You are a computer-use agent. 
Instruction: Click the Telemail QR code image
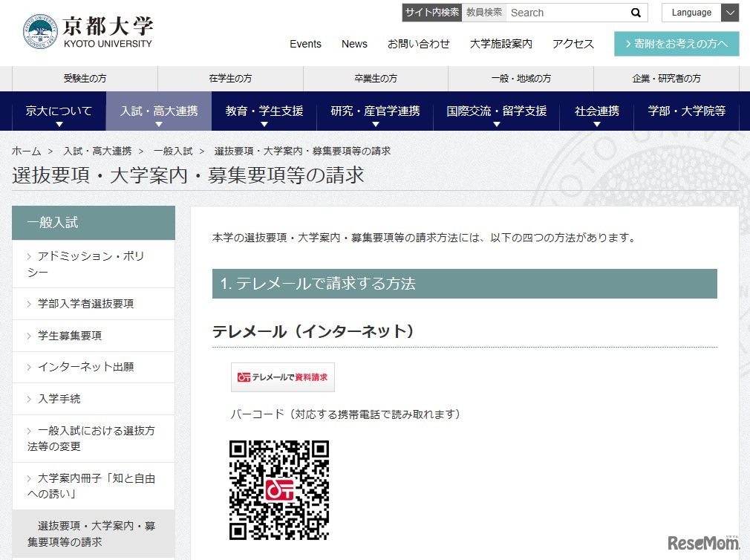[279, 490]
